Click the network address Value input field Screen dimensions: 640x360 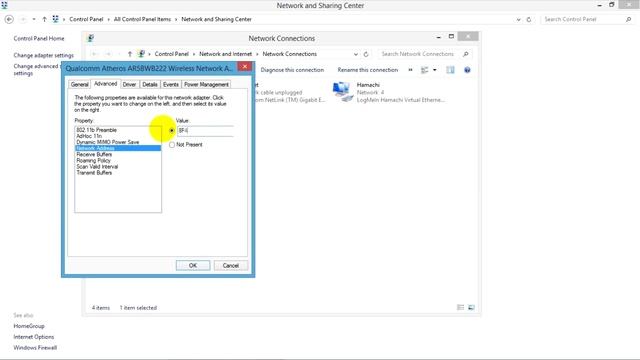tap(205, 131)
